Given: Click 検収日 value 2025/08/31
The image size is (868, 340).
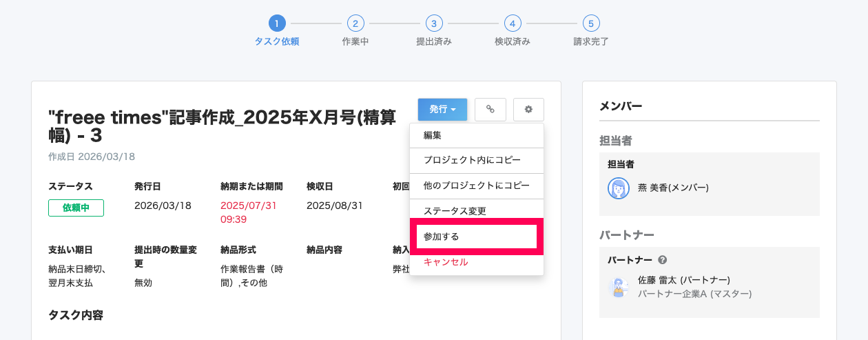Looking at the screenshot, I should (335, 206).
